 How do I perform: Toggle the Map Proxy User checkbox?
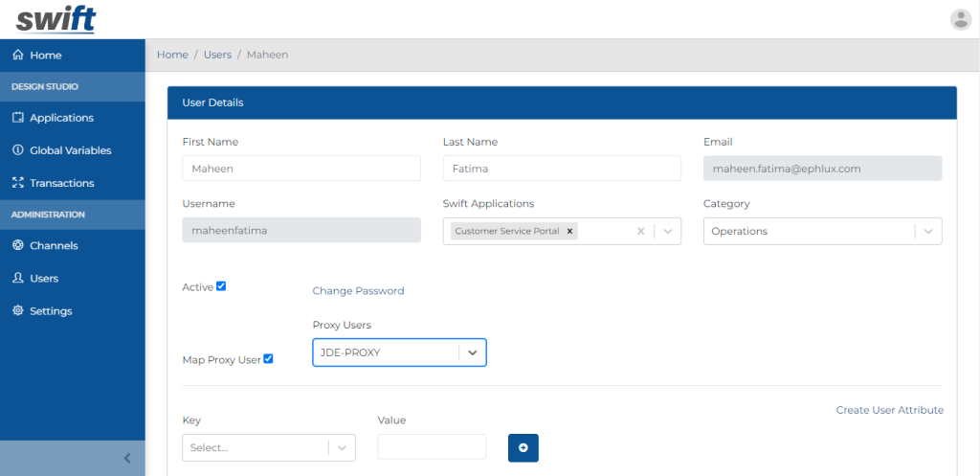pyautogui.click(x=268, y=359)
